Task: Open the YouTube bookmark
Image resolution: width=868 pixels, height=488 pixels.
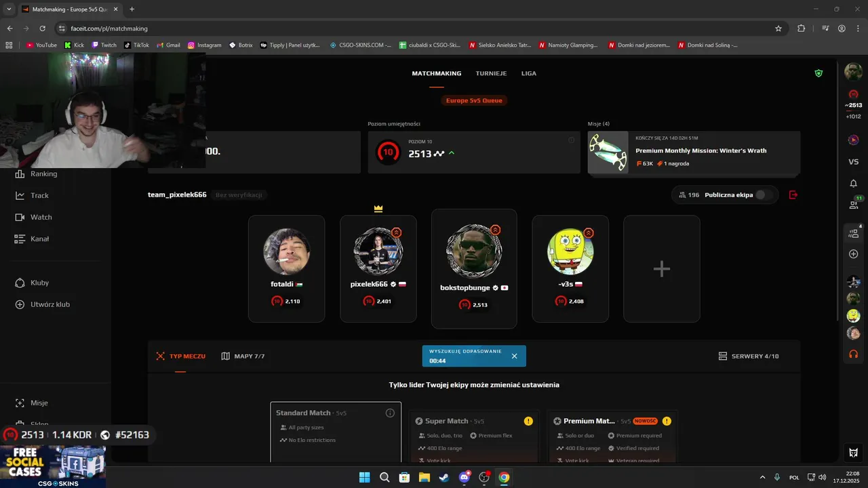Action: pyautogui.click(x=41, y=45)
